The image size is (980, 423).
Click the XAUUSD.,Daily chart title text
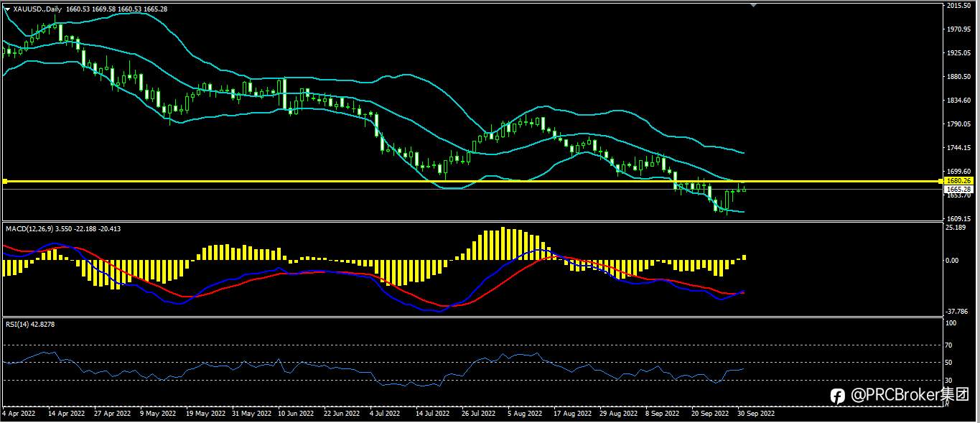[x=37, y=9]
